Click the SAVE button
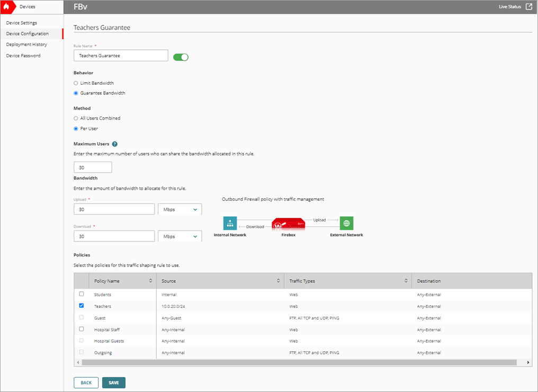538x392 pixels. (x=113, y=382)
